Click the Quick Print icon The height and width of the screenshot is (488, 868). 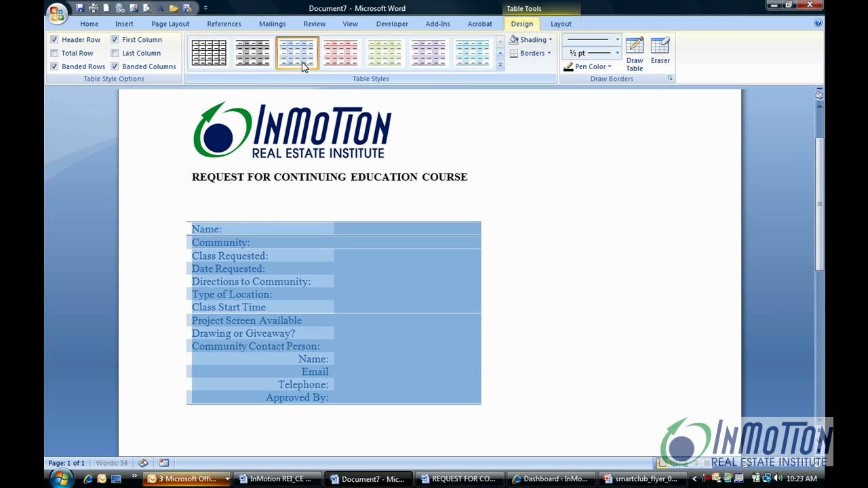[x=93, y=8]
